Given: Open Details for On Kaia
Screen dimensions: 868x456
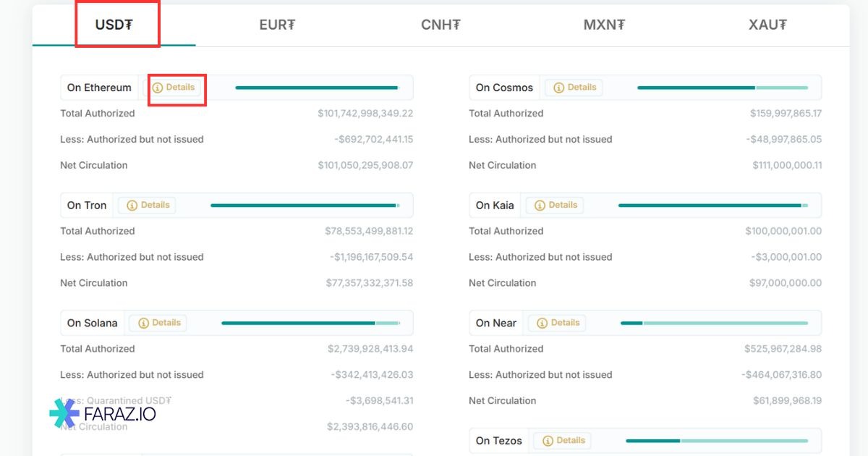Looking at the screenshot, I should pos(554,205).
